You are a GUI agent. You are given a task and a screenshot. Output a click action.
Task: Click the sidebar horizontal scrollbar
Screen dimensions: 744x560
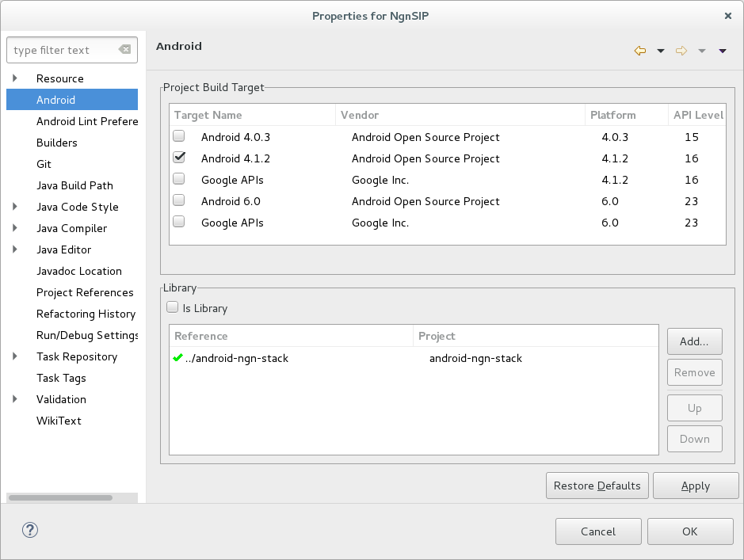[61, 498]
